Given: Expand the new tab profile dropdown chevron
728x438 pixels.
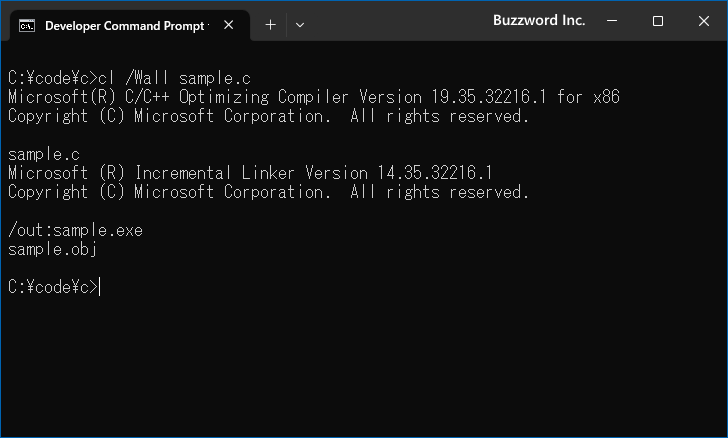Looking at the screenshot, I should click(x=300, y=25).
